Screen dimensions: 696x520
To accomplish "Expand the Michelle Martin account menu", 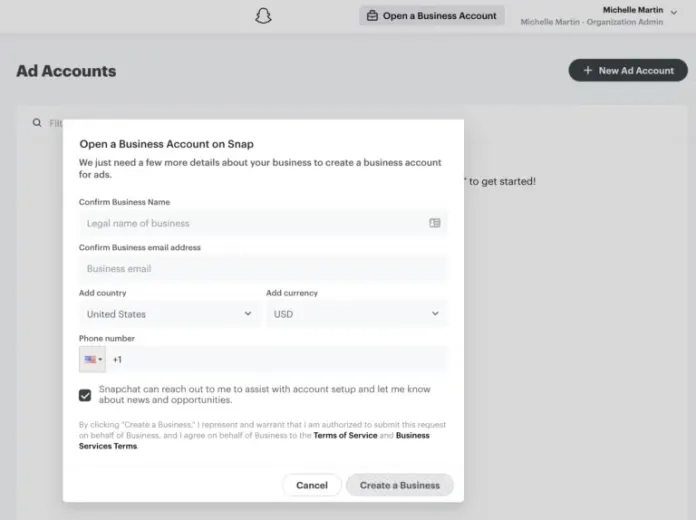I will [x=673, y=12].
